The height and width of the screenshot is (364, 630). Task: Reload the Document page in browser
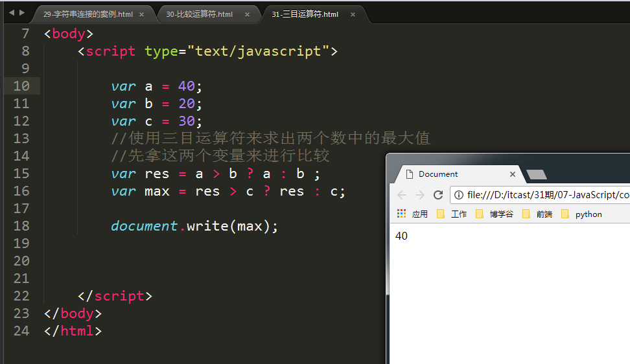click(438, 195)
